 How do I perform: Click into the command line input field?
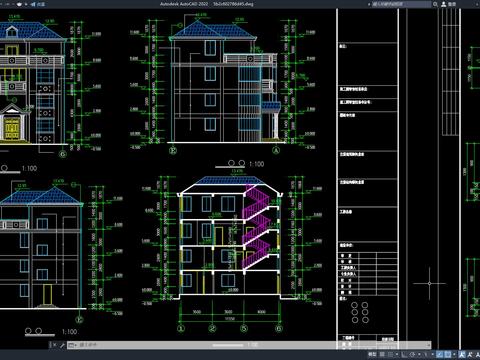[x=247, y=345]
